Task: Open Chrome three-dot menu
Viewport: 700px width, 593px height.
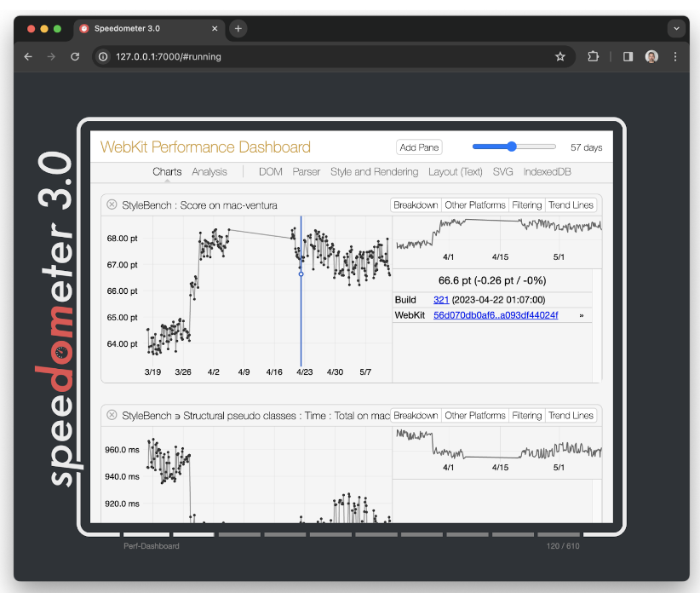Action: (x=675, y=57)
